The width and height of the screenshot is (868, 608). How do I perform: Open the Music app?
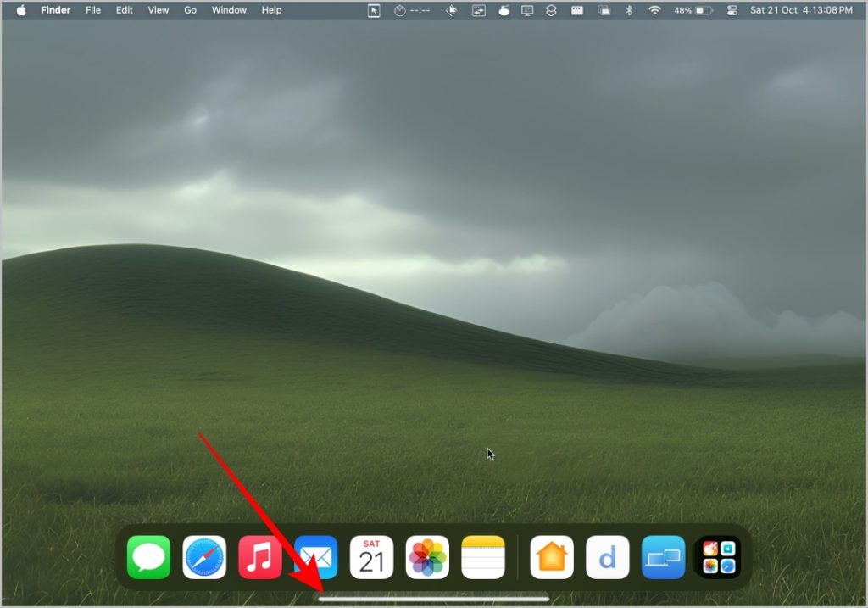pos(260,557)
